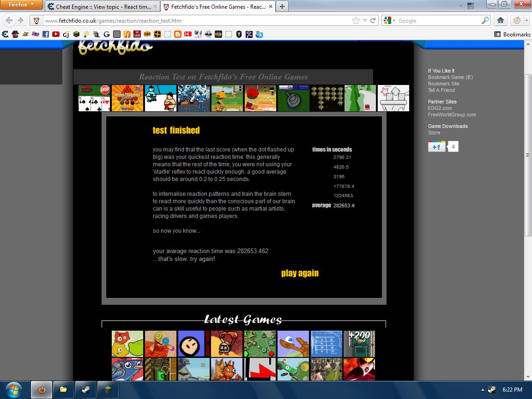The height and width of the screenshot is (399, 532).
Task: Open the Google Translate bookmark icon
Action: coord(259,34)
